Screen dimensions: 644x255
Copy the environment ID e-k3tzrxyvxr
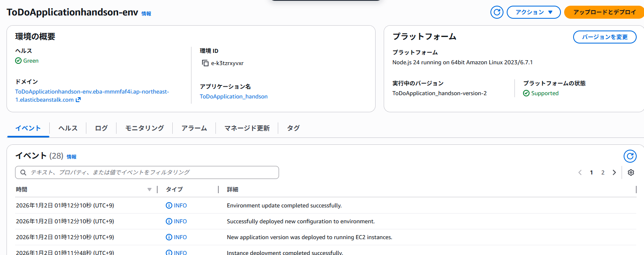pyautogui.click(x=205, y=63)
